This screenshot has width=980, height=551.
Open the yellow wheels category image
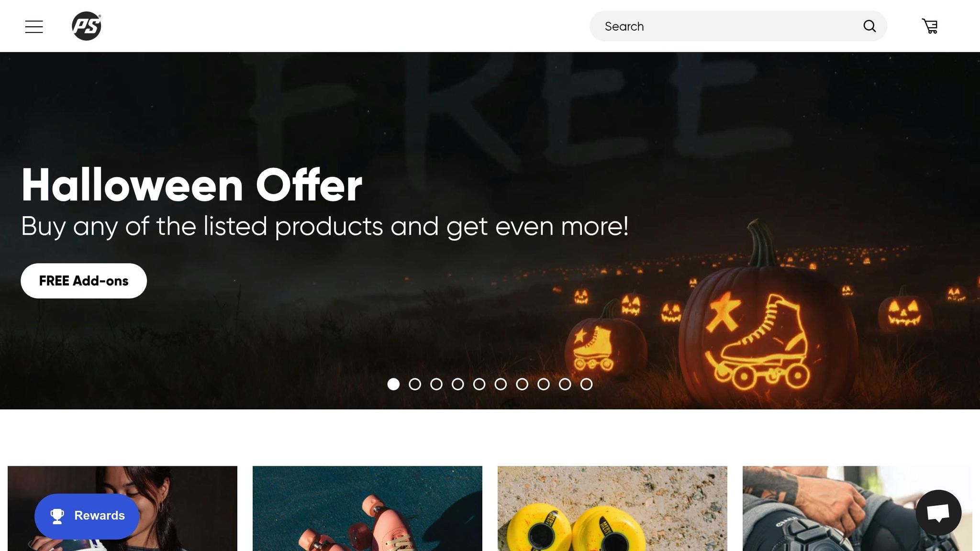click(612, 508)
